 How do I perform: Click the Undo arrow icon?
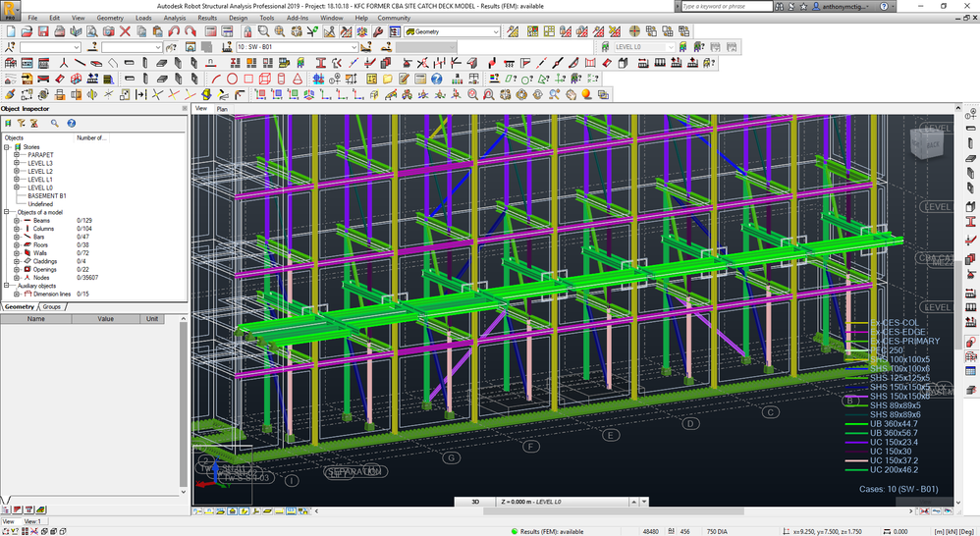pyautogui.click(x=174, y=31)
